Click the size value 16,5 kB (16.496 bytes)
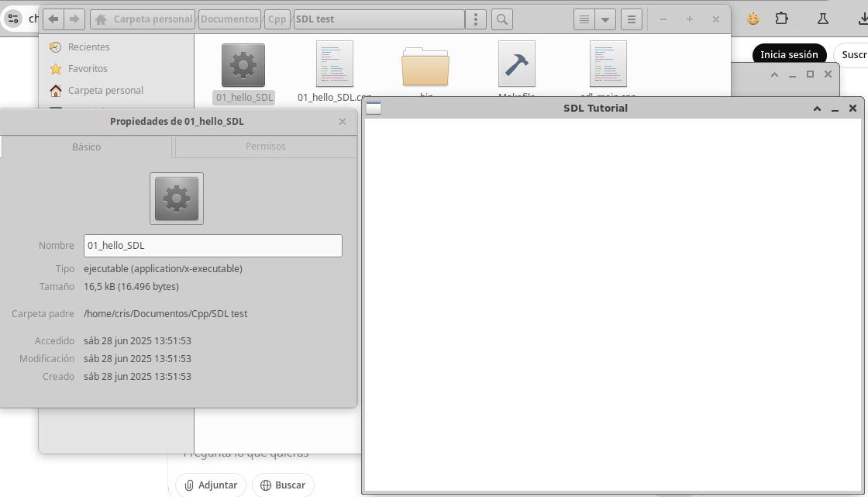The width and height of the screenshot is (868, 497). [131, 286]
